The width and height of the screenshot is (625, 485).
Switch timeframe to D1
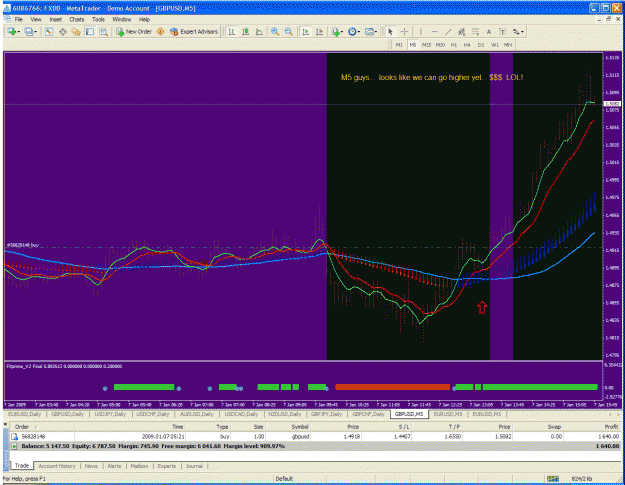481,45
